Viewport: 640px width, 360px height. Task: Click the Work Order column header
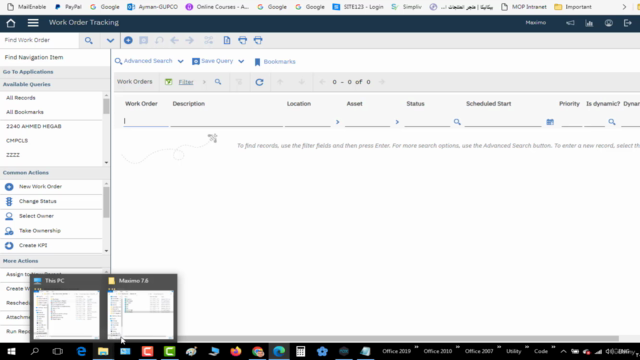tap(141, 104)
